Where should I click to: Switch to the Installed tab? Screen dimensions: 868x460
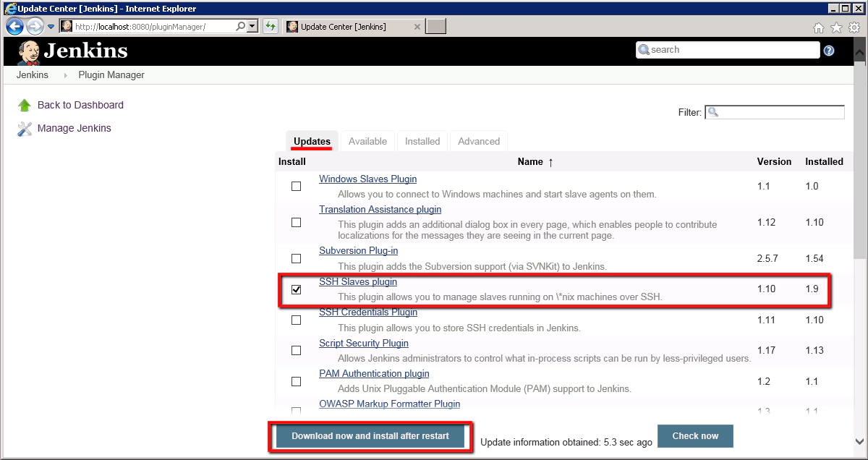(x=422, y=142)
